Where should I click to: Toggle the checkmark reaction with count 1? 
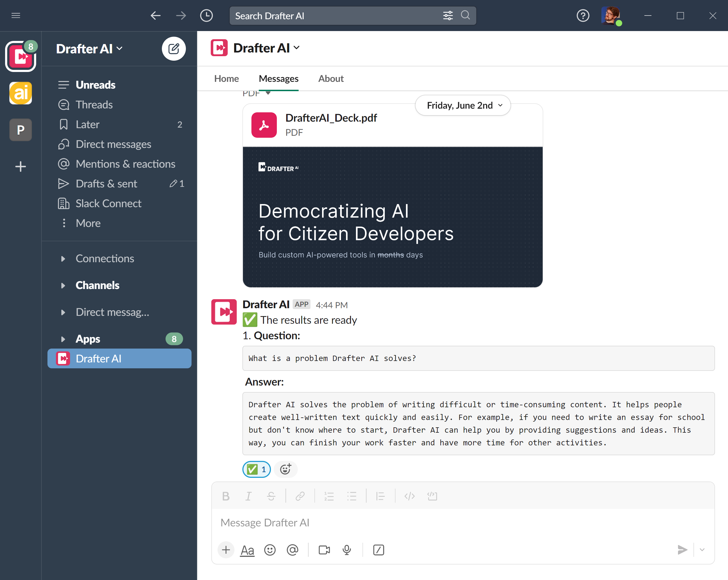[257, 469]
